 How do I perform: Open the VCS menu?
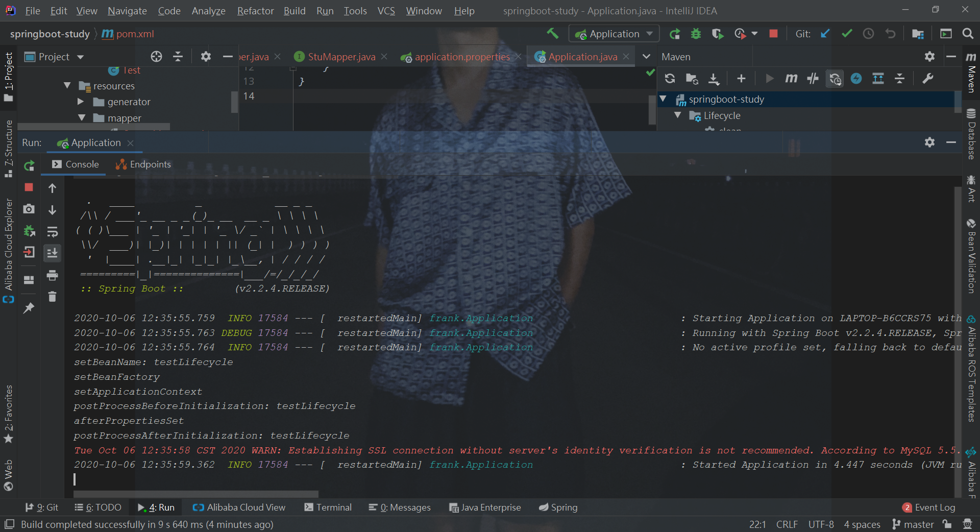(x=386, y=11)
